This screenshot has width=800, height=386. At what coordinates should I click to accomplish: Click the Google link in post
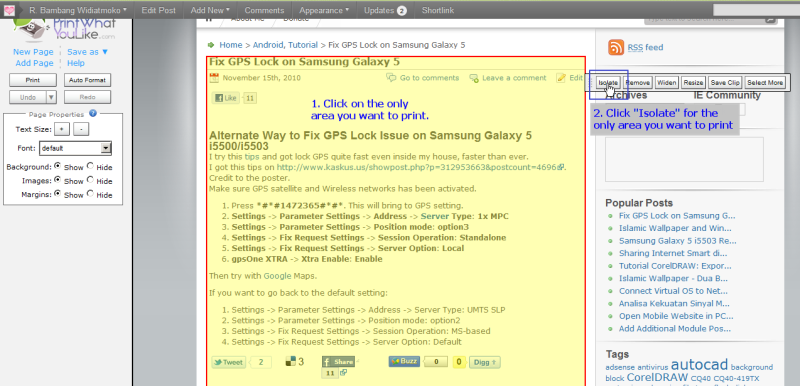(278, 276)
